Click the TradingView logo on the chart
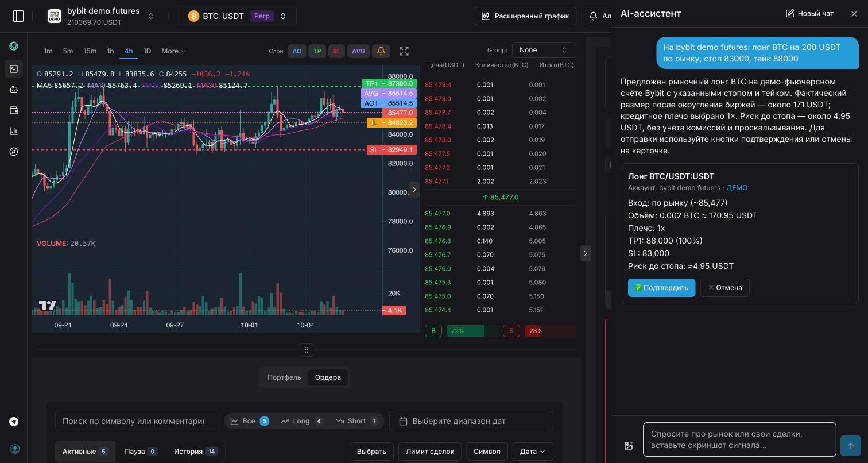868x463 pixels. [48, 305]
